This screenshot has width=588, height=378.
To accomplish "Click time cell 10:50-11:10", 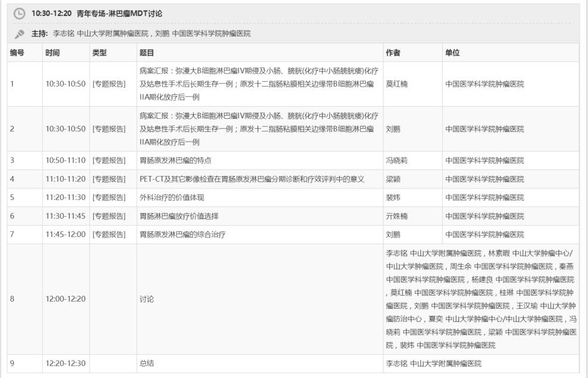I will [66, 161].
